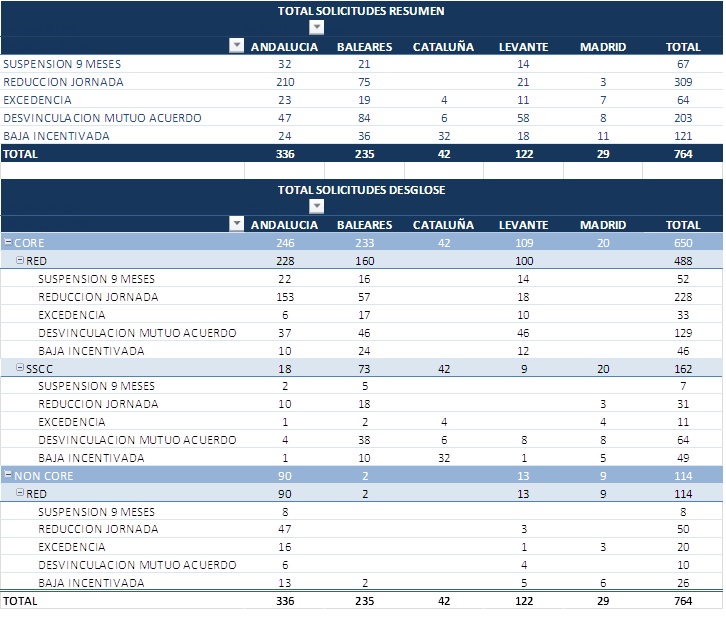Select EXCEDENCIA label under CORE RED
726x617 pixels.
(72, 315)
